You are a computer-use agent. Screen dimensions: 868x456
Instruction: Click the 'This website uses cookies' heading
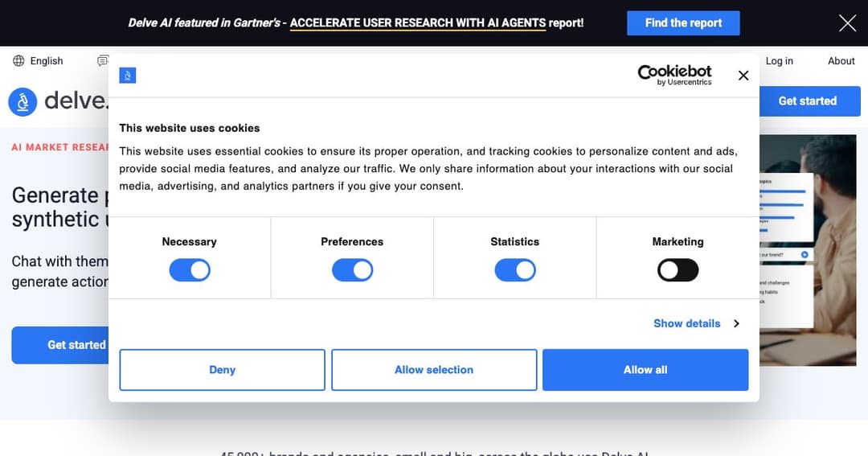tap(190, 128)
